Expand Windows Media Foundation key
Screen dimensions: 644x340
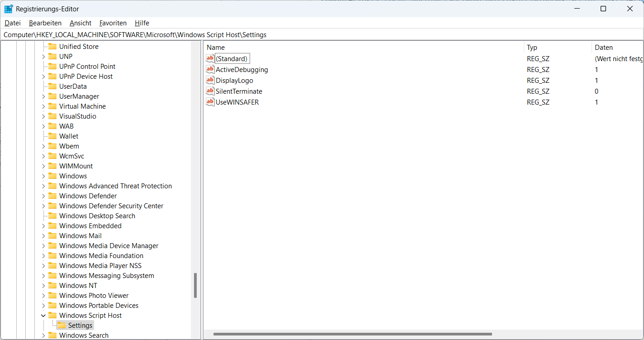(43, 256)
